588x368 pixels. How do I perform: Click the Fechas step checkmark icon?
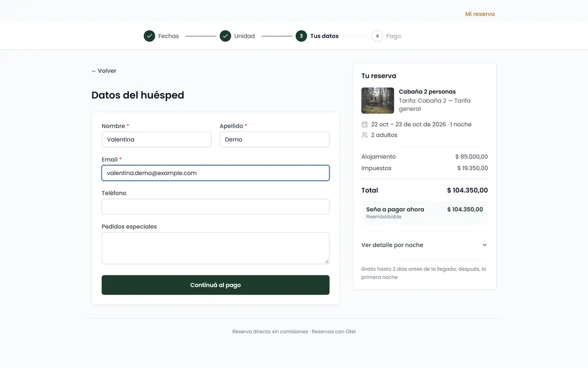click(149, 36)
